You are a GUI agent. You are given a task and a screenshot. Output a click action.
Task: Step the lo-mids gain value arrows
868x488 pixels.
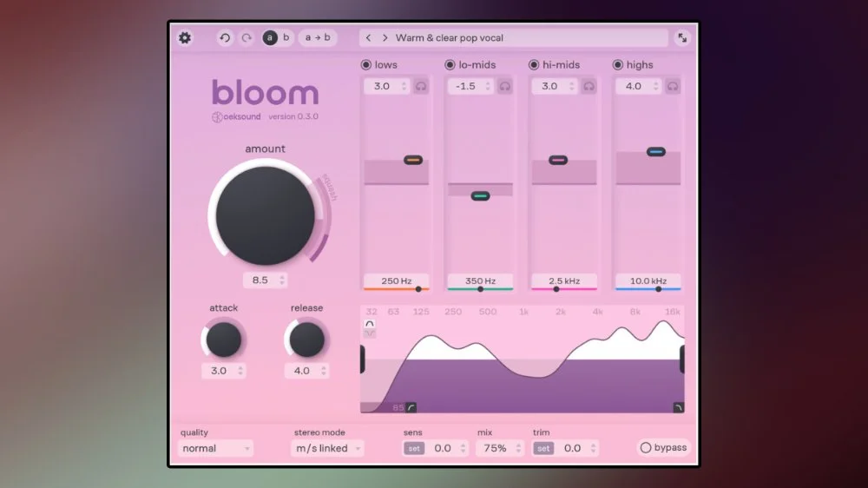tap(488, 87)
